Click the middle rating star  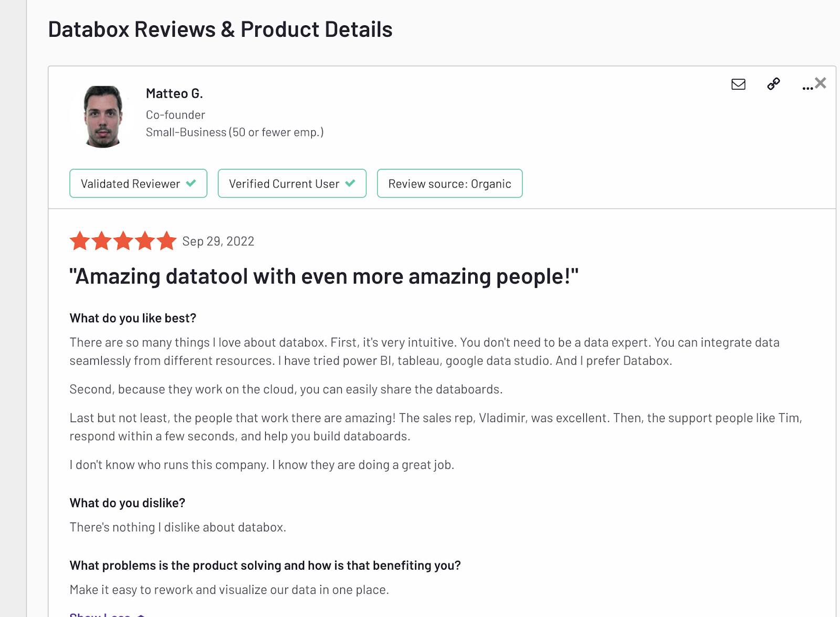[x=124, y=241]
